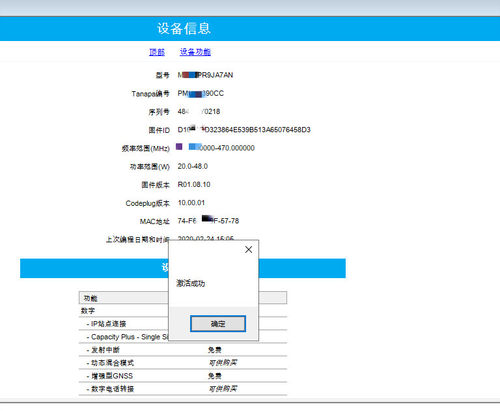Click 可供购买 in the 数字电话转接 row
500x411 pixels.
(223, 388)
